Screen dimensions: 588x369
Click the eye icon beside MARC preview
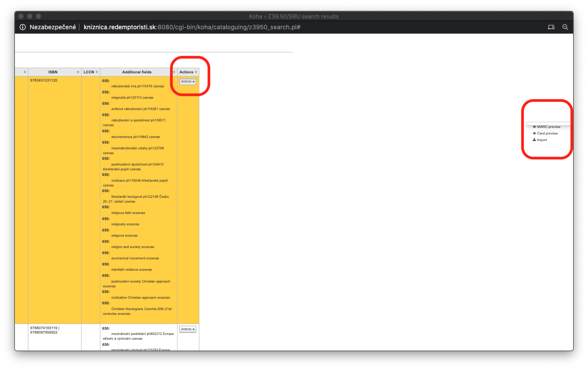tap(534, 127)
